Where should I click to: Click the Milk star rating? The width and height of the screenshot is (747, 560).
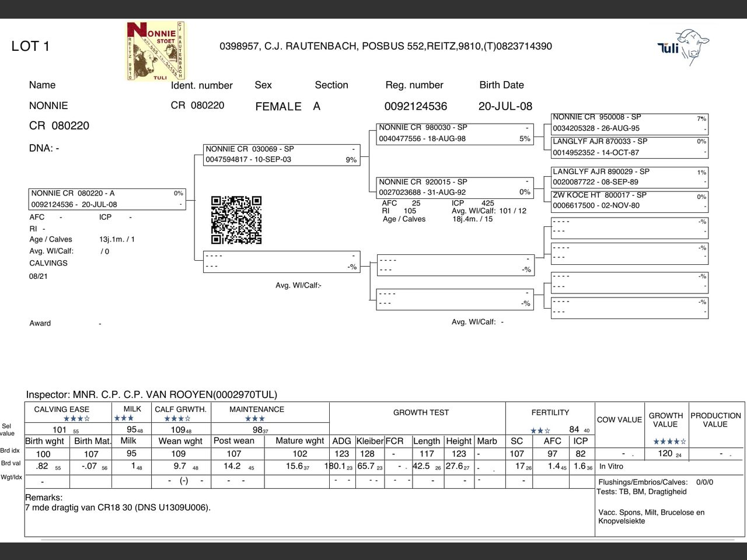124,418
